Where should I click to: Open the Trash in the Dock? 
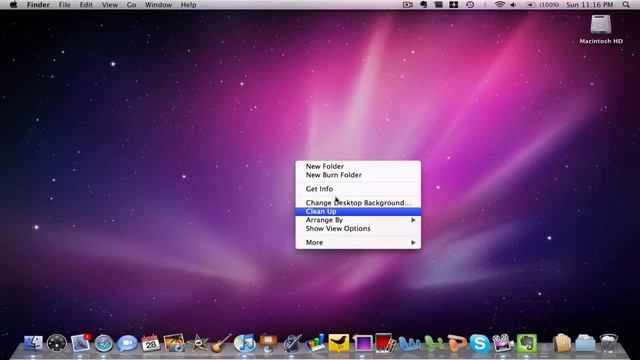click(x=609, y=343)
